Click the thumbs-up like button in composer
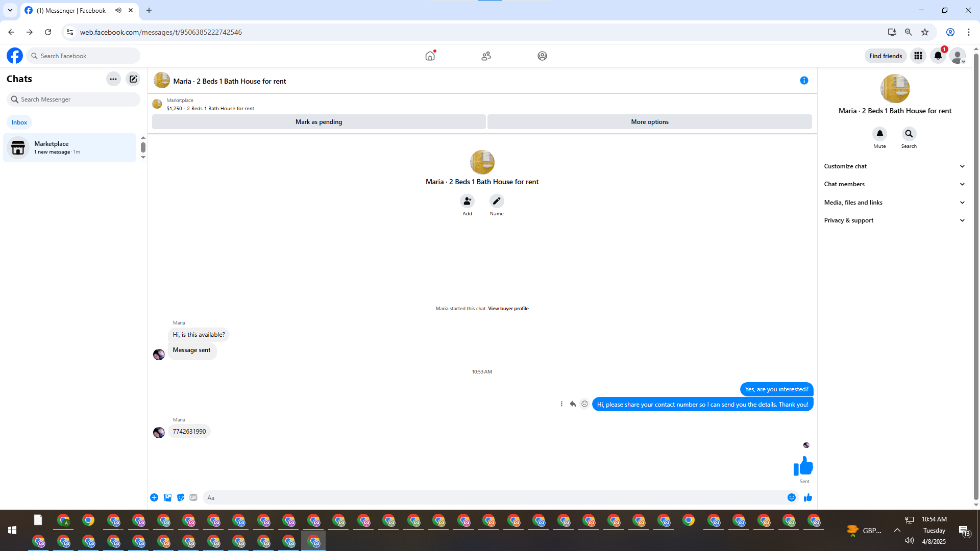This screenshot has width=980, height=551. pyautogui.click(x=807, y=497)
